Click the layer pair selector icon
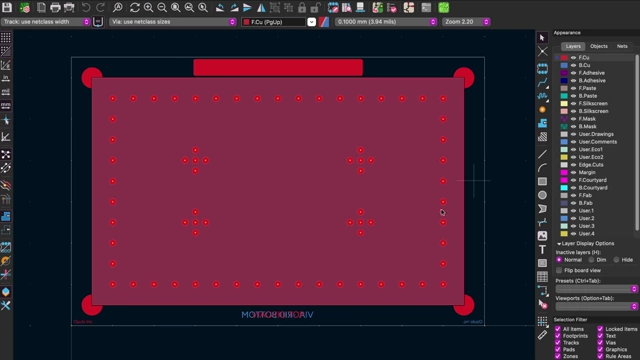The height and width of the screenshot is (360, 640). pyautogui.click(x=324, y=22)
